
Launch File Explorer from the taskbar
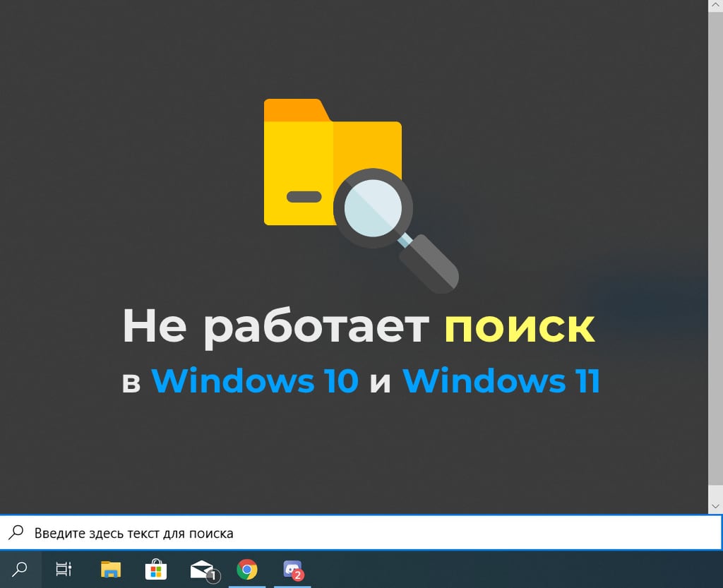(111, 570)
